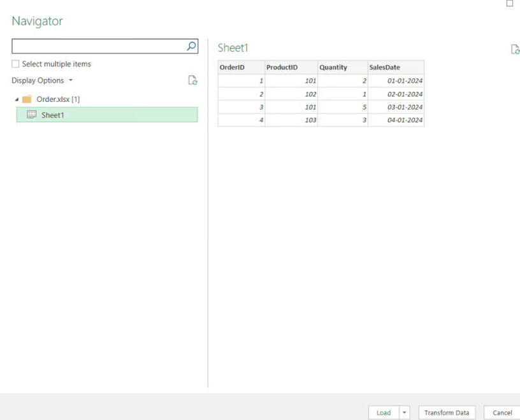Click the Transform Data button
This screenshot has width=520, height=420.
pyautogui.click(x=447, y=412)
